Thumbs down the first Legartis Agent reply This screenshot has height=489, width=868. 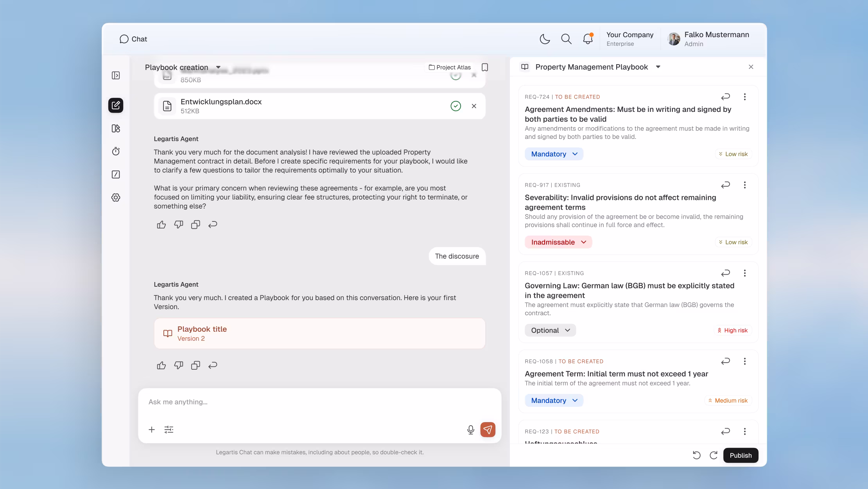point(179,225)
